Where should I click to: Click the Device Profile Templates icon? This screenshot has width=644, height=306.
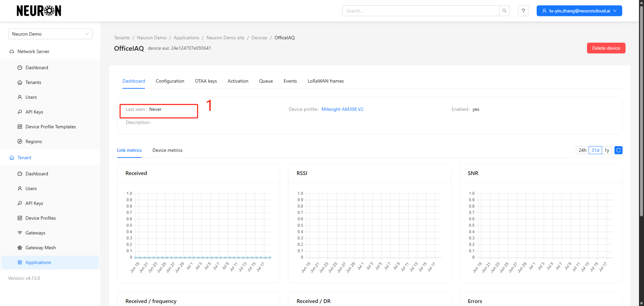coord(20,127)
